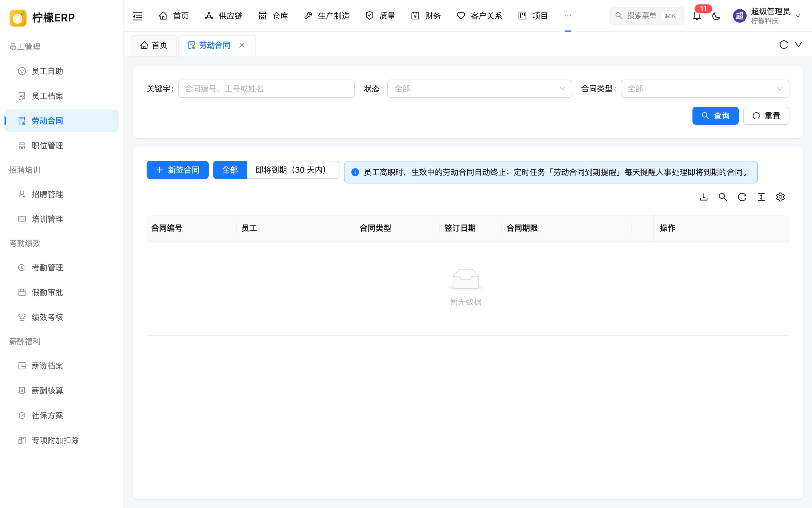Viewport: 812px width, 508px height.
Task: Go to 首页 in top navigation
Action: [174, 16]
